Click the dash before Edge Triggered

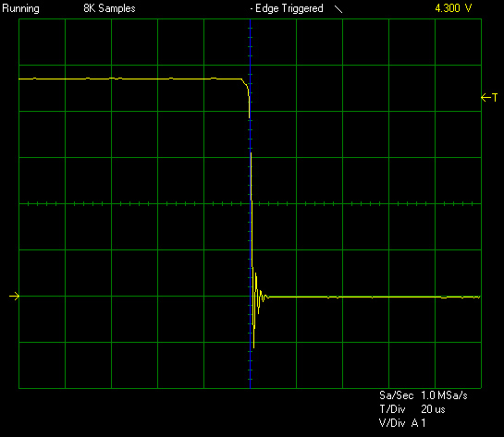(252, 9)
